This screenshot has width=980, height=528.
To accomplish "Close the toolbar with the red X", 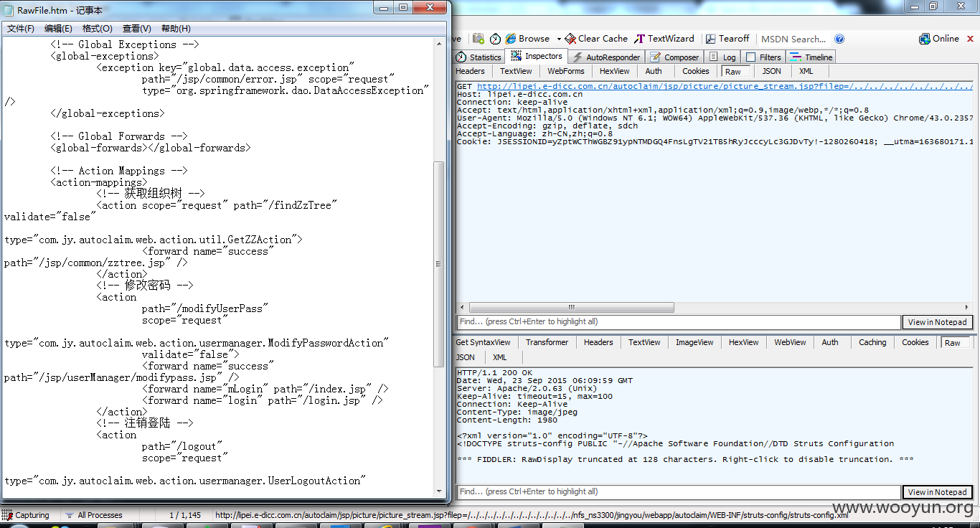I will coord(969,39).
